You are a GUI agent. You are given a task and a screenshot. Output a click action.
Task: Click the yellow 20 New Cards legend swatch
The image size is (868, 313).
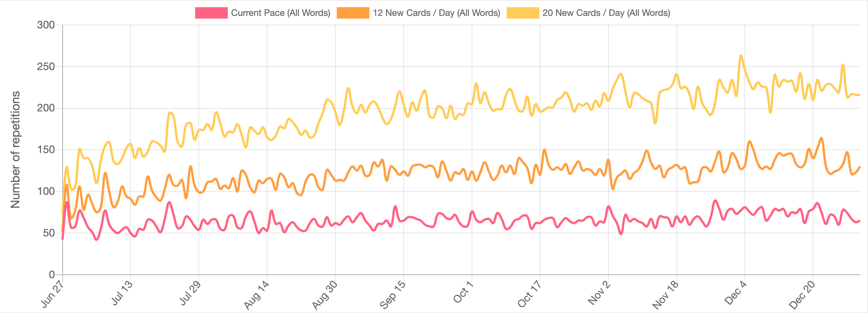tap(522, 13)
